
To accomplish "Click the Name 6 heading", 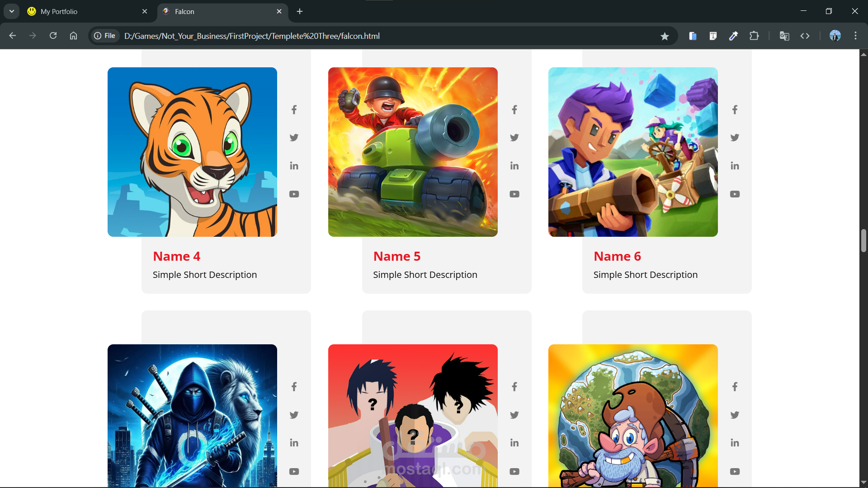I will 617,256.
